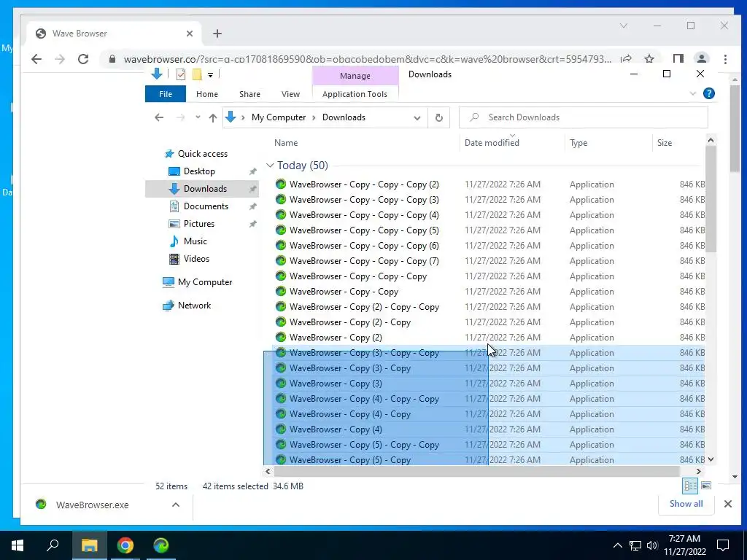Switch to Large icons view layout
Viewport: 747px width, 560px height.
point(706,485)
